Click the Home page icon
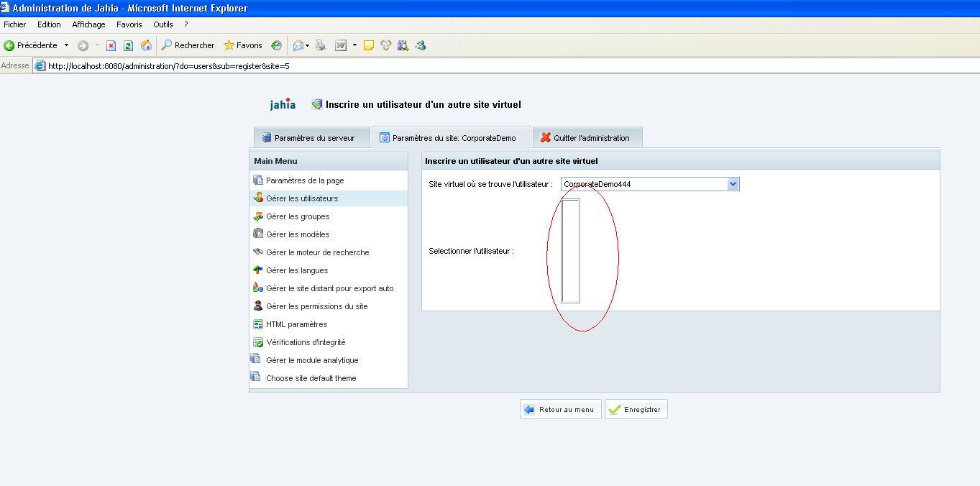The height and width of the screenshot is (486, 980). [x=146, y=45]
